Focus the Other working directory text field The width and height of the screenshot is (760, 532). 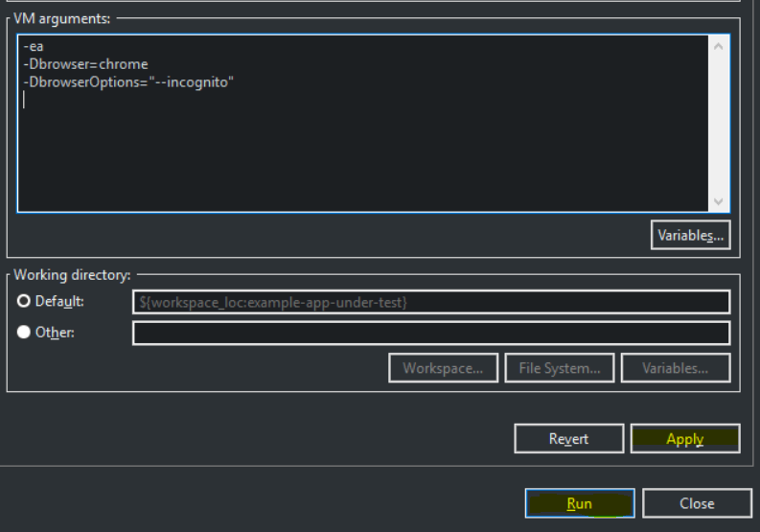tap(430, 333)
